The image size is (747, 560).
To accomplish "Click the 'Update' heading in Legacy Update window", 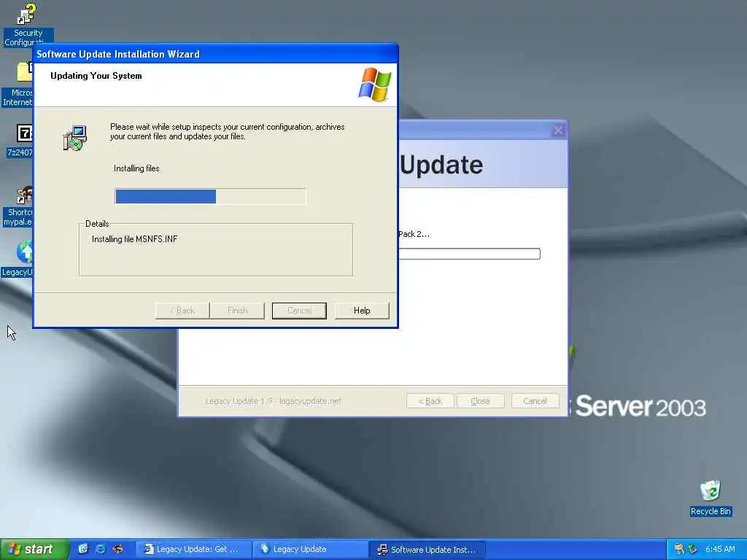I will tap(441, 165).
